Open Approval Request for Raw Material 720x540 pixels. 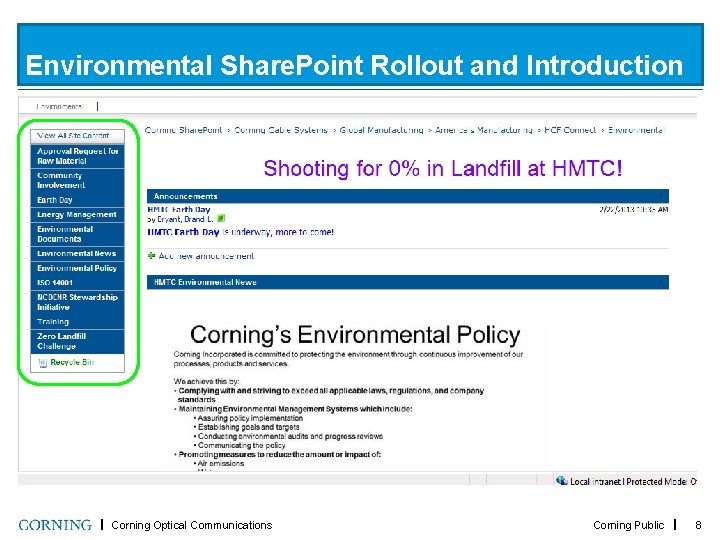pos(77,156)
